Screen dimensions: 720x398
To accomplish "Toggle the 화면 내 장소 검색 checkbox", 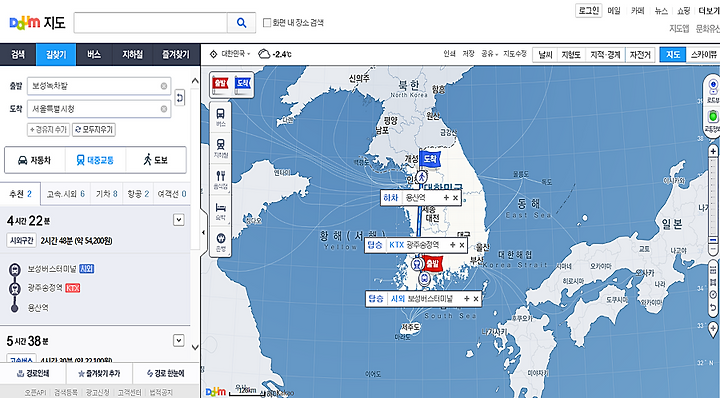I will 267,22.
